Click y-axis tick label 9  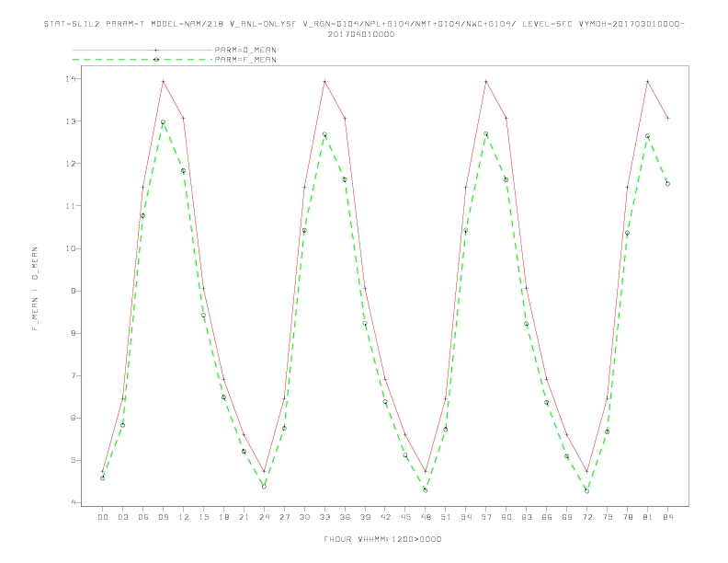(73, 291)
